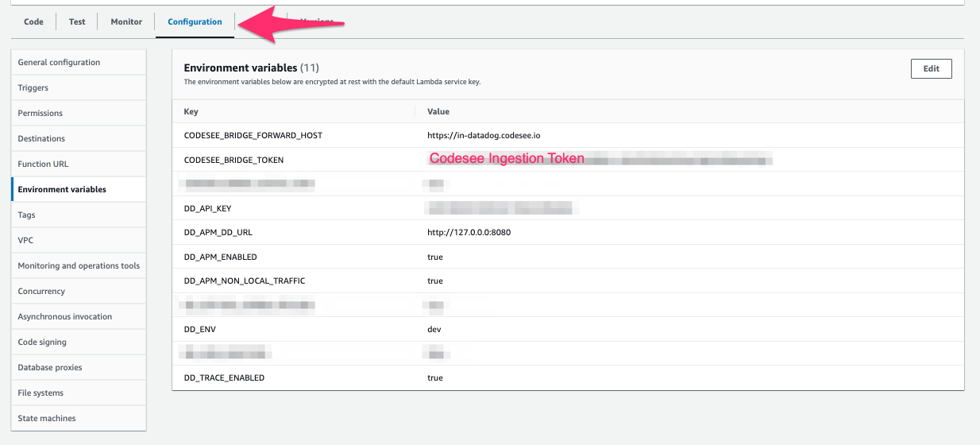Click the Edit environment variables button
The image size is (980, 445).
click(x=932, y=68)
